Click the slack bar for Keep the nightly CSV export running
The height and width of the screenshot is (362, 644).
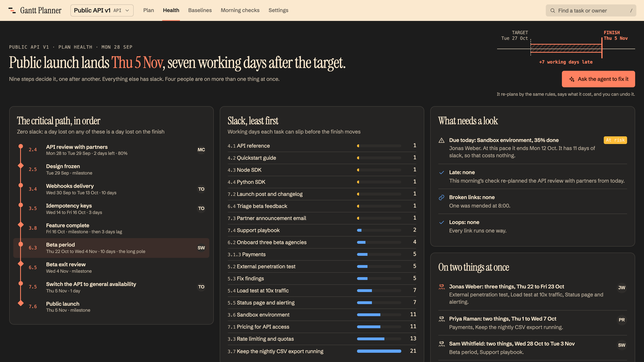(379, 351)
